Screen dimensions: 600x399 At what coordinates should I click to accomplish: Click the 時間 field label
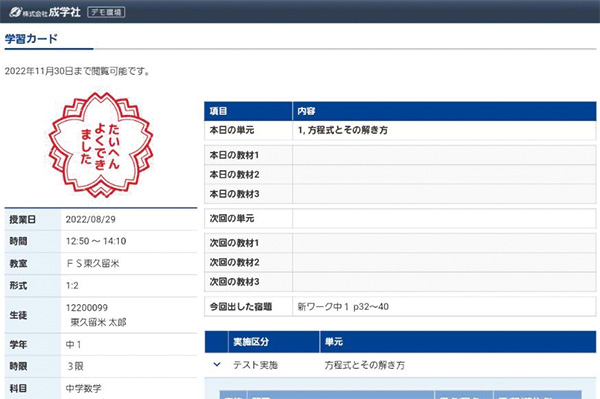coord(18,241)
